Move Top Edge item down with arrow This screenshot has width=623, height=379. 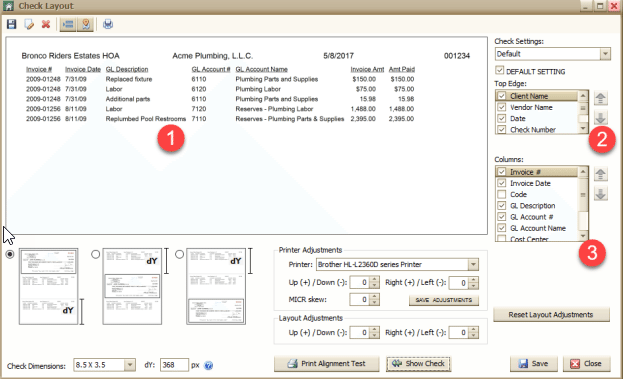[x=600, y=118]
